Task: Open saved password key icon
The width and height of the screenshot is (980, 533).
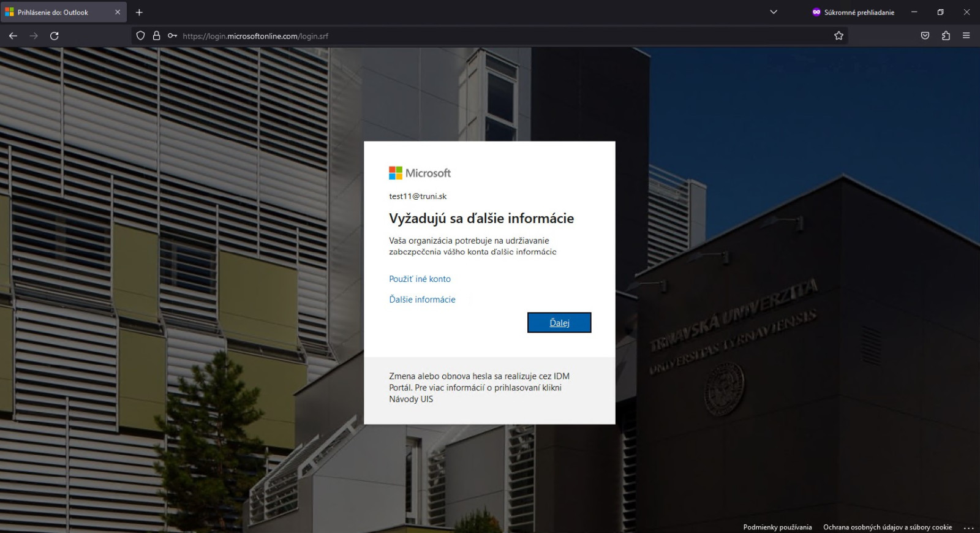Action: (x=172, y=36)
